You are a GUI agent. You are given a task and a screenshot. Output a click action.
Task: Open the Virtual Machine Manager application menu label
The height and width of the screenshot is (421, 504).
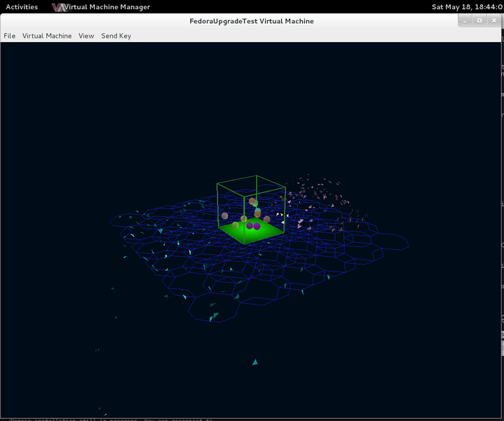107,7
